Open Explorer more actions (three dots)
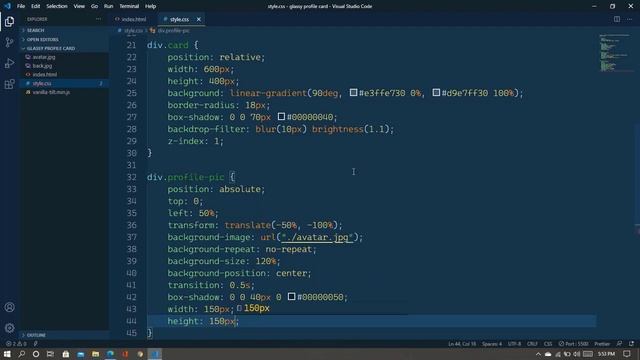640x360 pixels. pyautogui.click(x=98, y=19)
